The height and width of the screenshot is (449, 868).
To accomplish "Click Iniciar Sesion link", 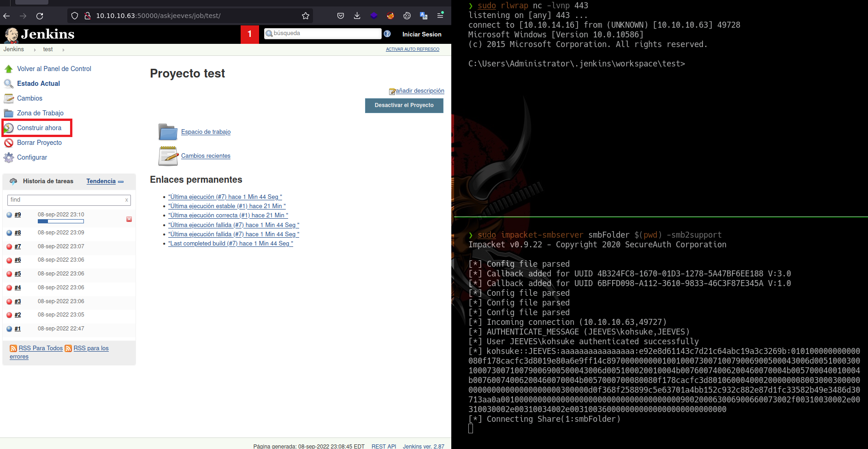I will click(x=422, y=34).
